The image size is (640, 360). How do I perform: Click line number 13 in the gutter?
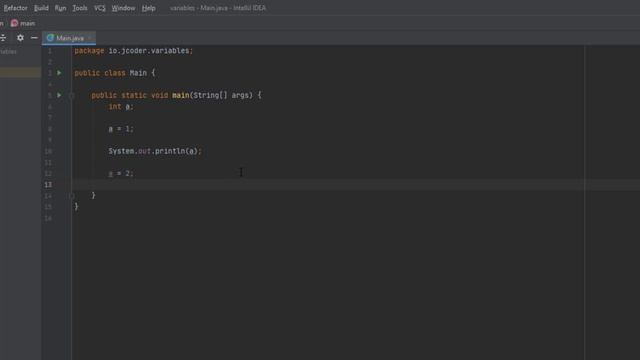click(x=48, y=184)
